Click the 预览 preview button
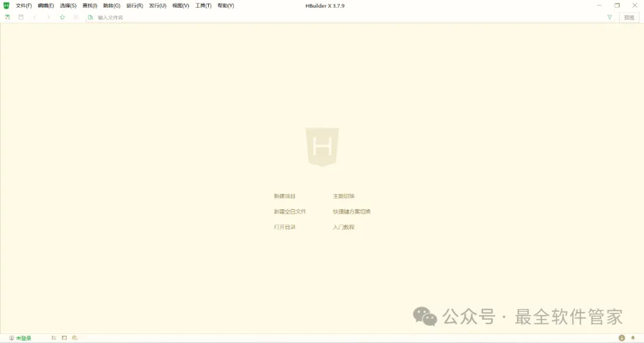Image resolution: width=644 pixels, height=343 pixels. (629, 17)
